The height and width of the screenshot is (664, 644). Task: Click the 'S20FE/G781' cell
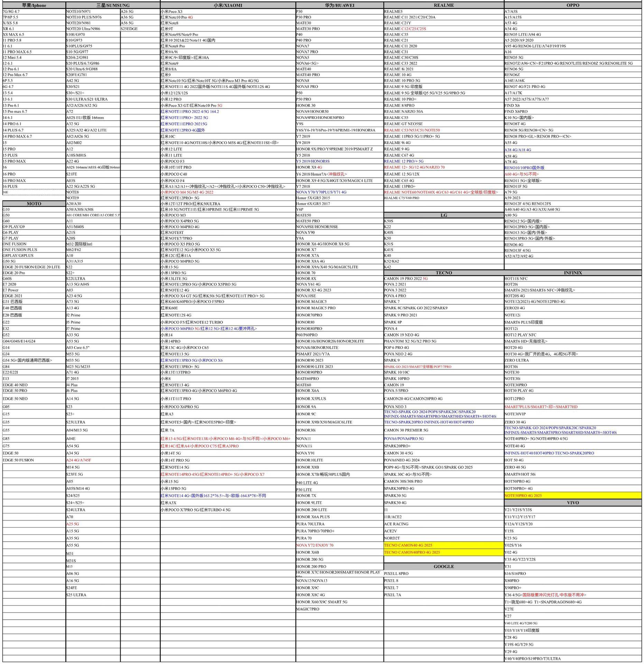point(93,75)
